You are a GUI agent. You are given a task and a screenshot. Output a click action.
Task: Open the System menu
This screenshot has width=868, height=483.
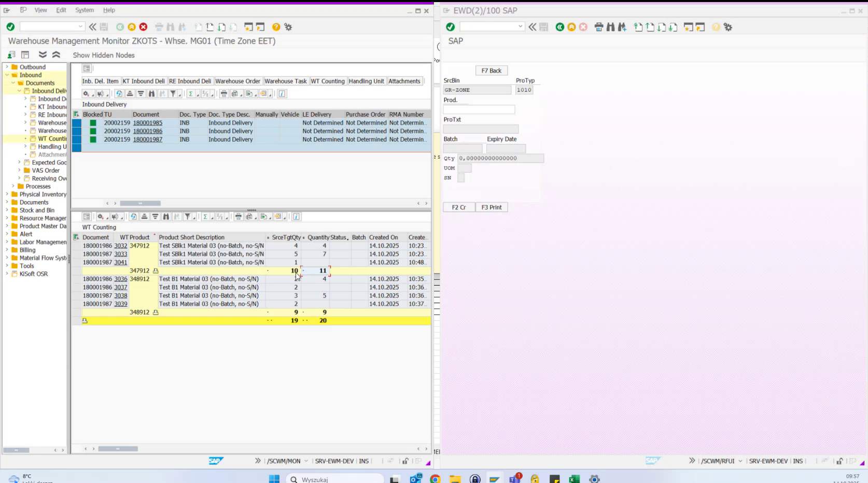tap(84, 10)
